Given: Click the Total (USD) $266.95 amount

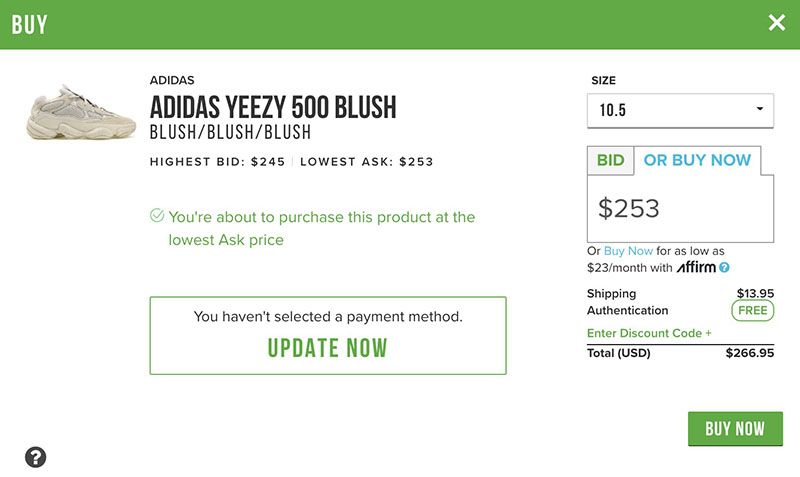Looking at the screenshot, I should coord(749,353).
